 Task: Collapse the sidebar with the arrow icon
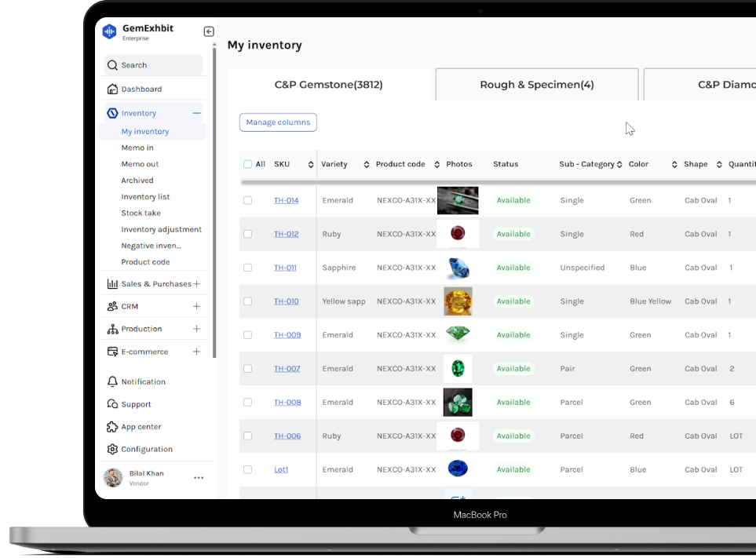tap(209, 31)
